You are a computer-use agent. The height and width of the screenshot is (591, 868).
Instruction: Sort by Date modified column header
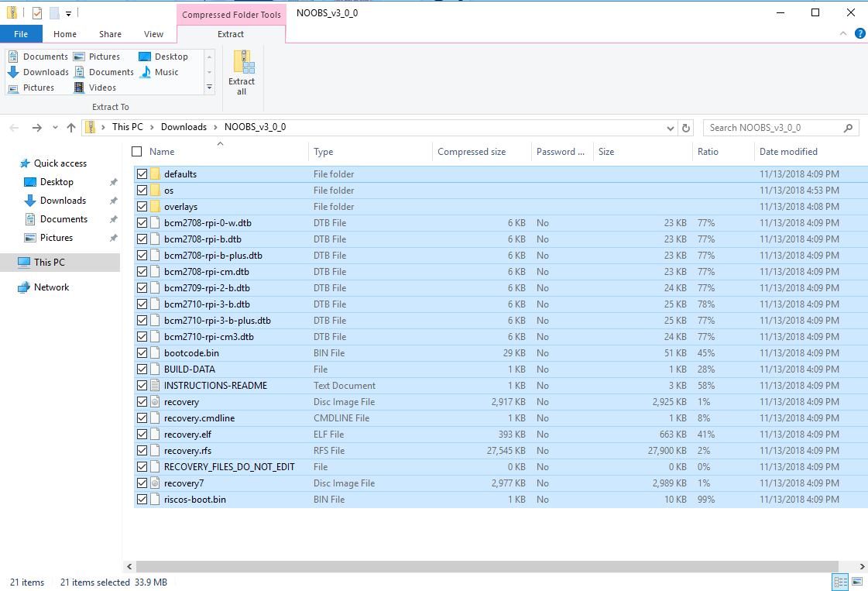coord(811,151)
